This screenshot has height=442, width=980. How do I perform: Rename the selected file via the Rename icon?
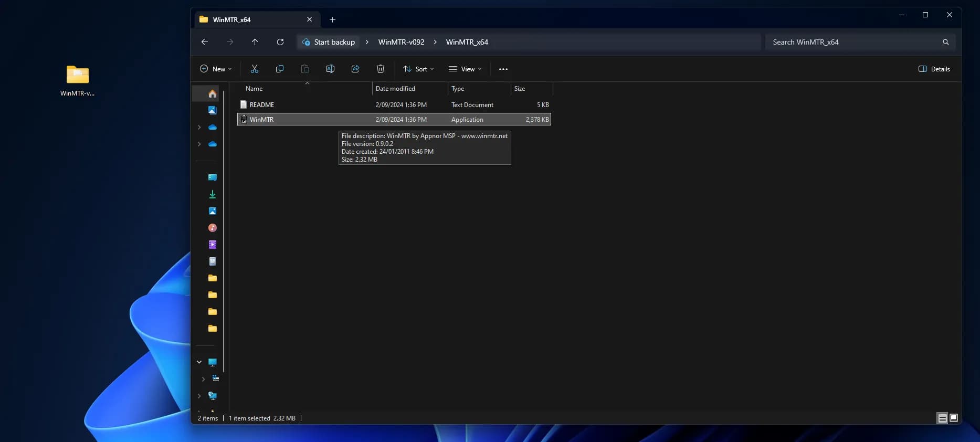point(330,69)
